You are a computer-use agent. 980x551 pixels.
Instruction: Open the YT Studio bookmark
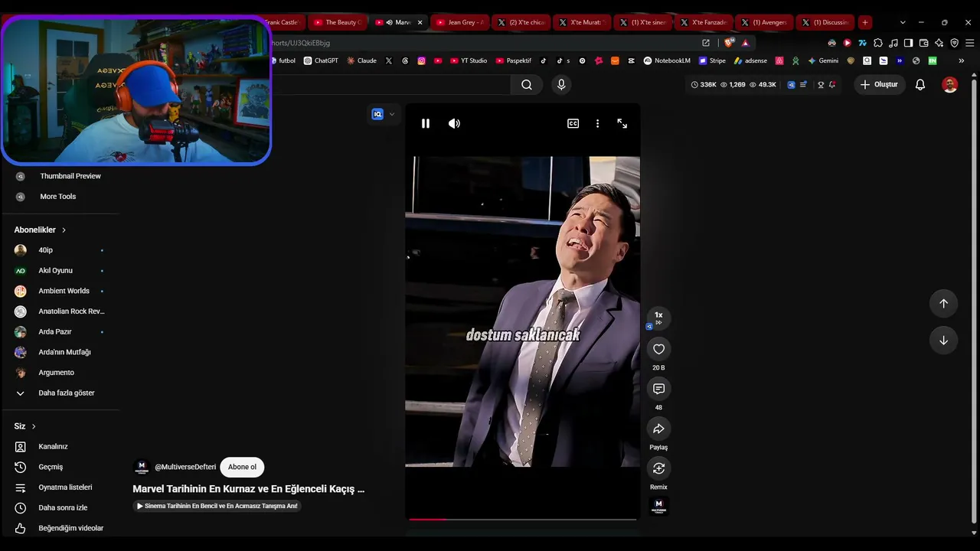pyautogui.click(x=469, y=60)
